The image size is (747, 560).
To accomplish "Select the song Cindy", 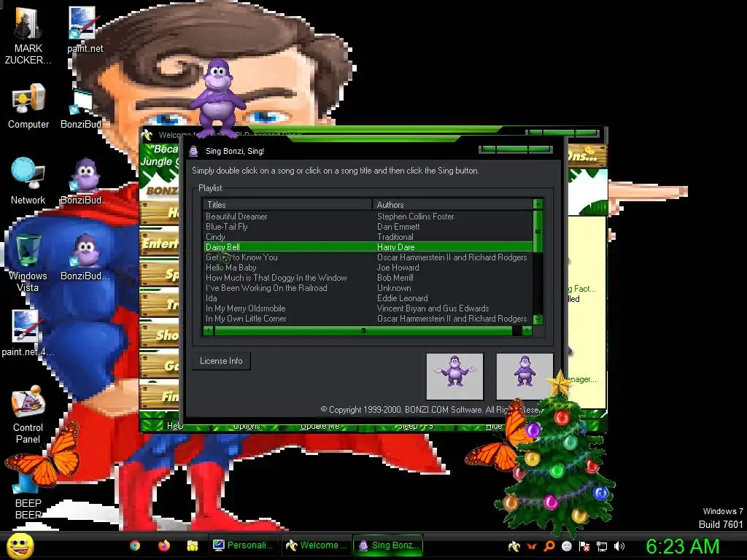I will pyautogui.click(x=215, y=237).
